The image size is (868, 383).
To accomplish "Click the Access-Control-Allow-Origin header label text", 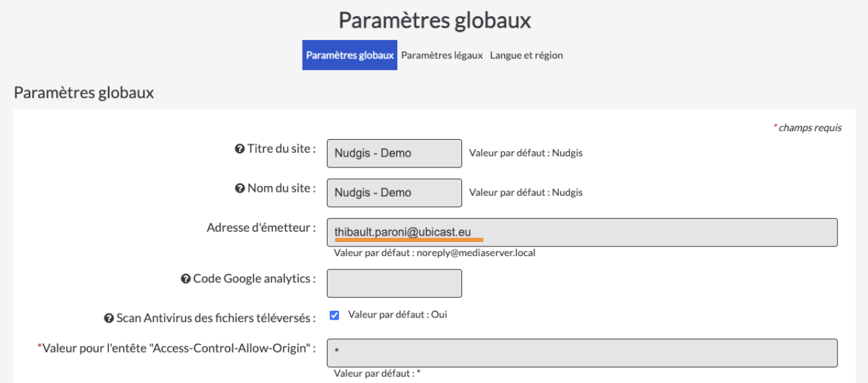I will pyautogui.click(x=178, y=348).
